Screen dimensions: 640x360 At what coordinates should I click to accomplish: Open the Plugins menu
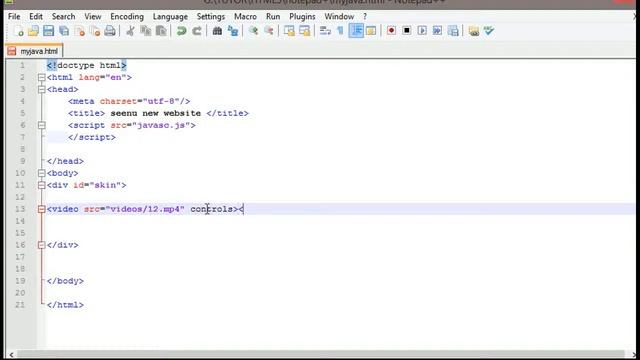point(302,17)
